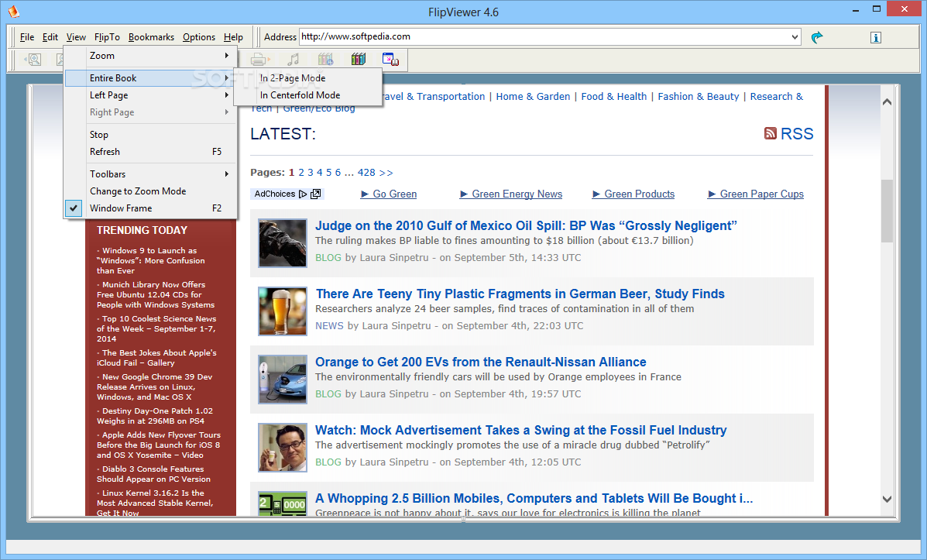The image size is (927, 560).
Task: Select In 2-Page Mode
Action: tap(307, 78)
